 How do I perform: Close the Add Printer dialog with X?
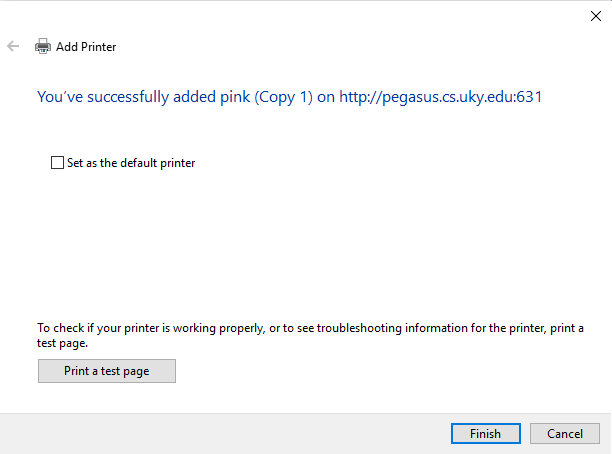point(596,16)
